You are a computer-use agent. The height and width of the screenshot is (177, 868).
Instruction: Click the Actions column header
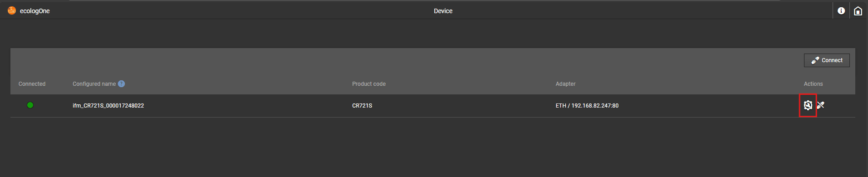(813, 84)
